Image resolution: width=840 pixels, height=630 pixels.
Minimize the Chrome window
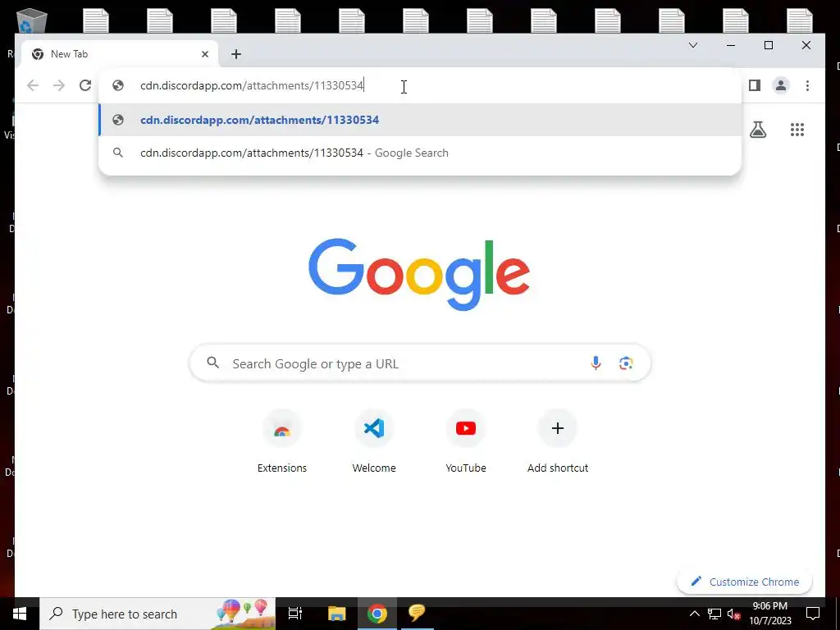[x=730, y=45]
